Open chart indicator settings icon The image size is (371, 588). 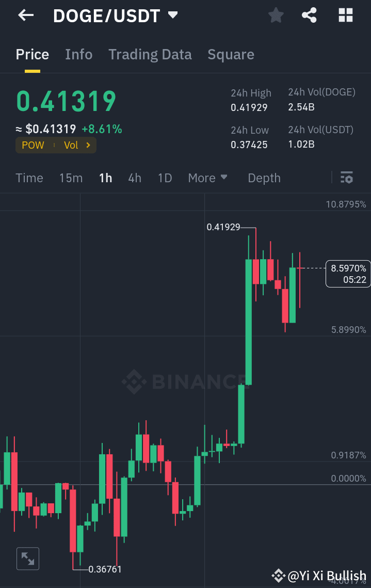pyautogui.click(x=346, y=178)
